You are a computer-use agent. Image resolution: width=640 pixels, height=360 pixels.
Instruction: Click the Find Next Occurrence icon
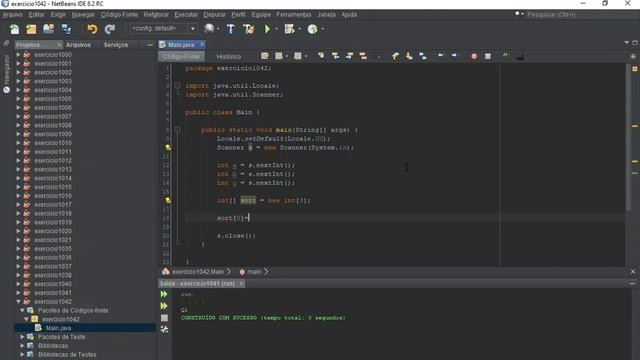(x=349, y=56)
